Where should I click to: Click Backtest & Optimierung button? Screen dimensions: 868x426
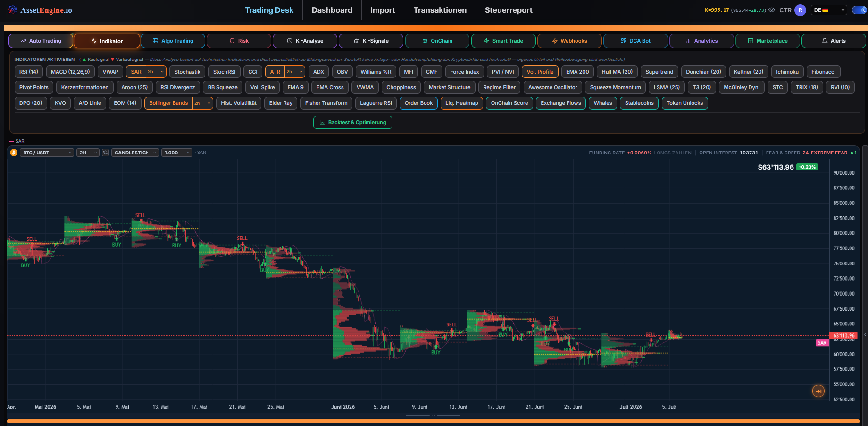[353, 122]
